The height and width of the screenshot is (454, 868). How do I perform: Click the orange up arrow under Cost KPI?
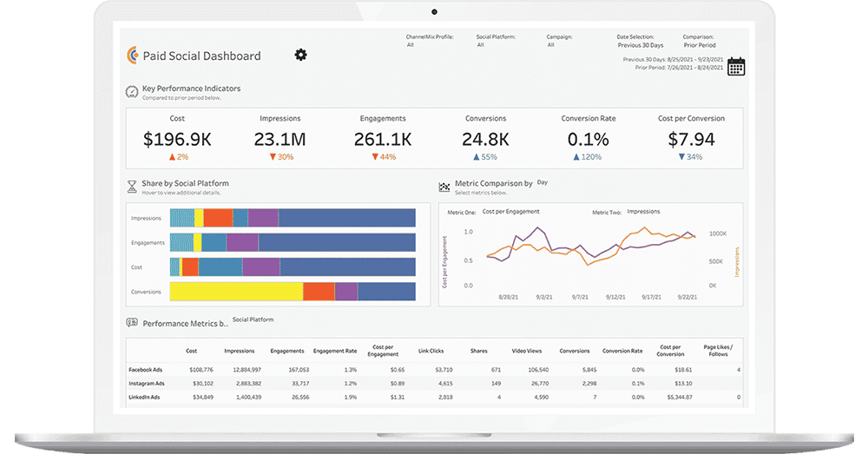[x=172, y=157]
